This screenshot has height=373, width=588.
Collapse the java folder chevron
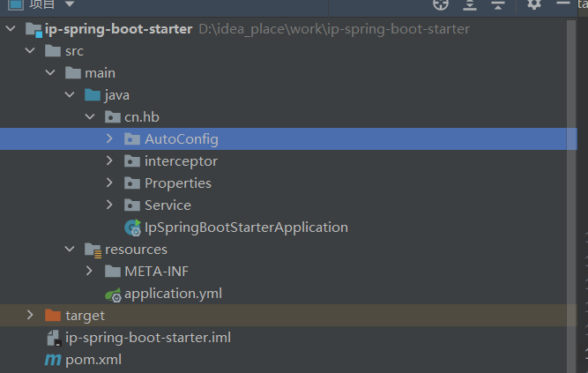pyautogui.click(x=70, y=94)
